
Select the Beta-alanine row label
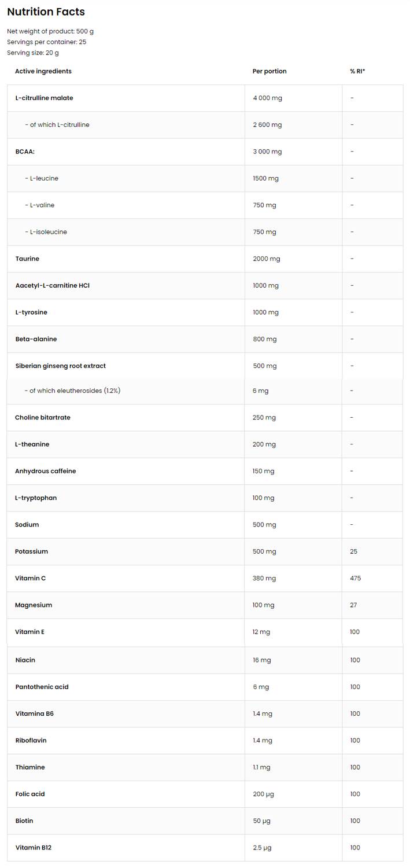click(x=36, y=339)
